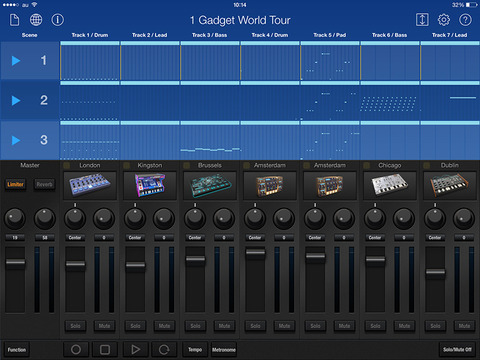Click the Solo/Mute Off button
The width and height of the screenshot is (480, 360).
coord(457,349)
